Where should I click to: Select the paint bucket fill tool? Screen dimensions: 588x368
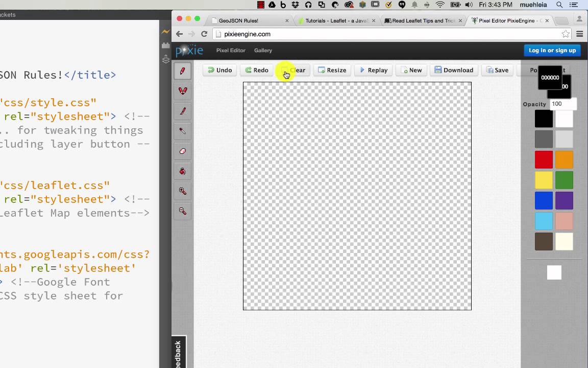183,171
